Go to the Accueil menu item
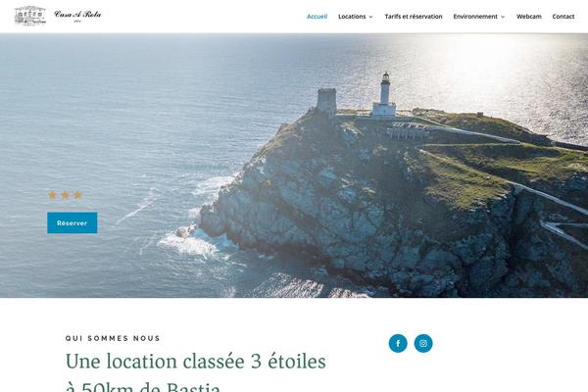 click(x=317, y=17)
